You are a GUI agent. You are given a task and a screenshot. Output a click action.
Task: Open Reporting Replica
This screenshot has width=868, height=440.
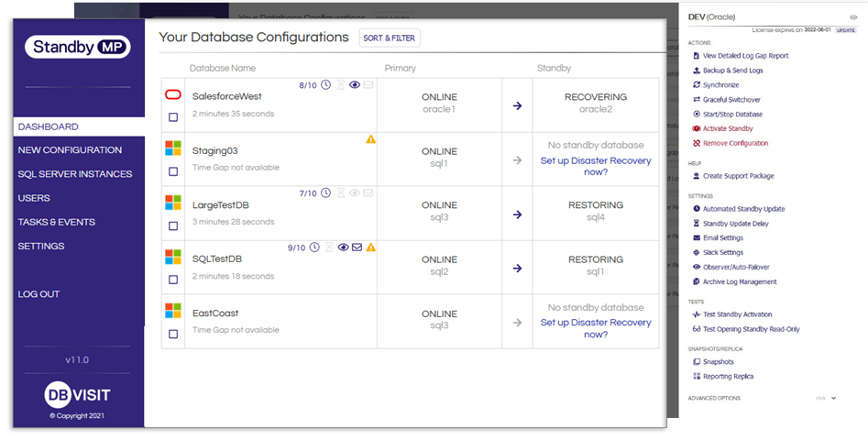(723, 377)
